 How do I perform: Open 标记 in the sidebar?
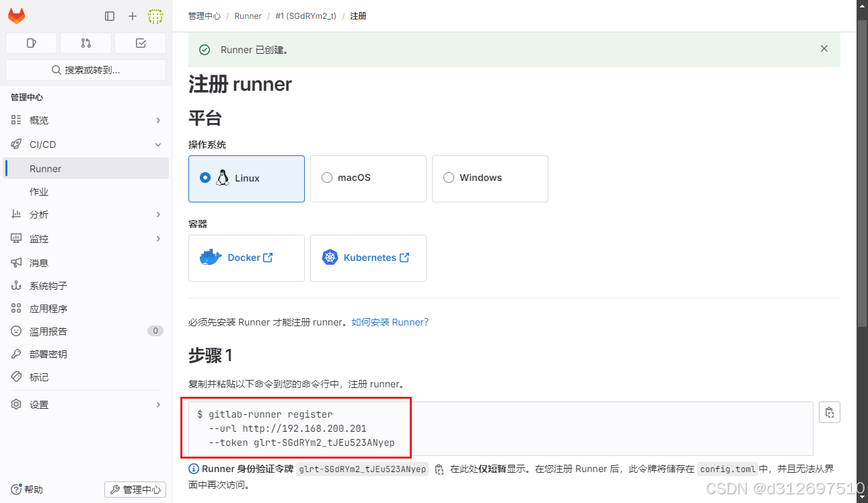(85, 377)
